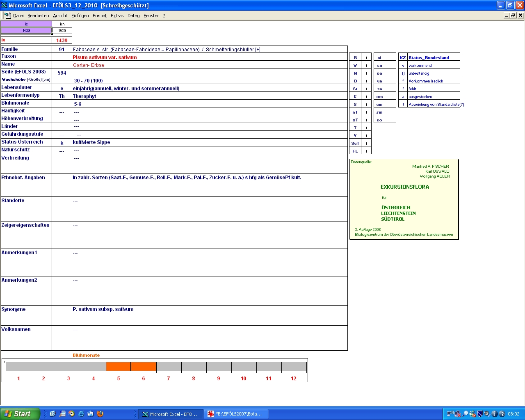Launch Internet Explorer from quick launch

click(81, 414)
